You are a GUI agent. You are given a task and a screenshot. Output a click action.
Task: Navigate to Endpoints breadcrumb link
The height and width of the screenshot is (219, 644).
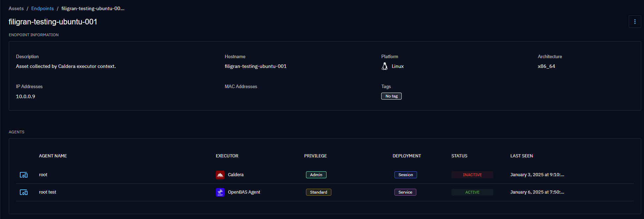42,8
